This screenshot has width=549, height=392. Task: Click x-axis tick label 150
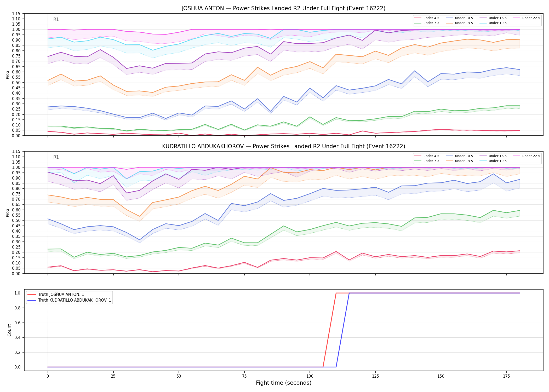pyautogui.click(x=441, y=376)
